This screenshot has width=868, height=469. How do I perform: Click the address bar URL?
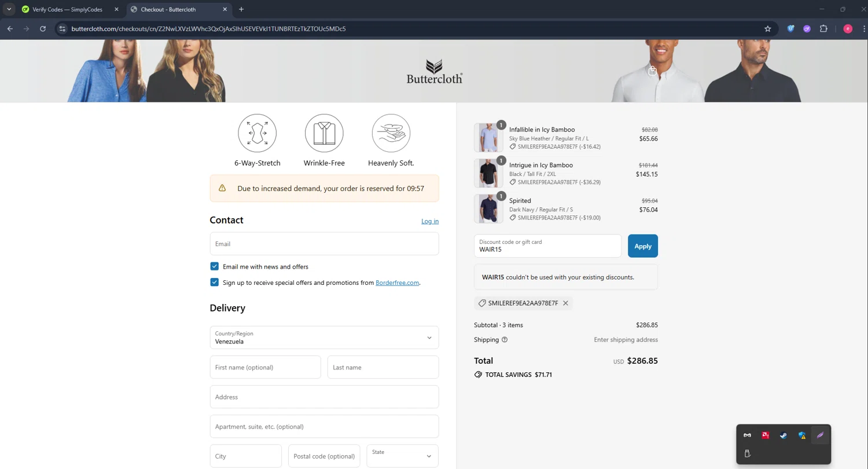click(208, 28)
